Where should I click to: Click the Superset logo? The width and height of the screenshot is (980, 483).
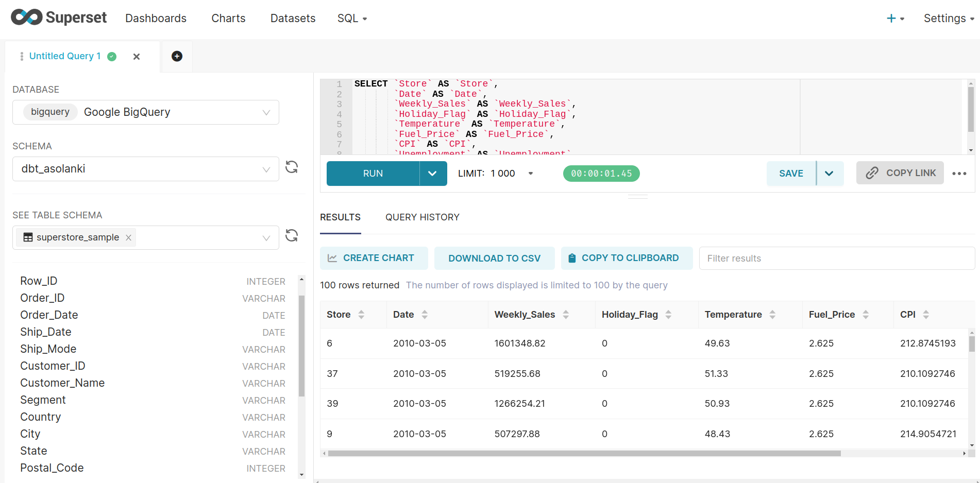(x=59, y=18)
